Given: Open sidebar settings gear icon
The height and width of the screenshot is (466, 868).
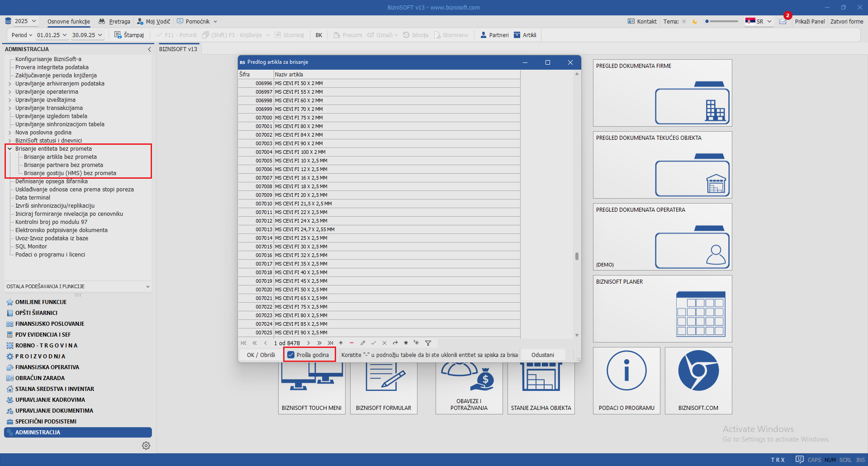Looking at the screenshot, I should click(x=146, y=446).
